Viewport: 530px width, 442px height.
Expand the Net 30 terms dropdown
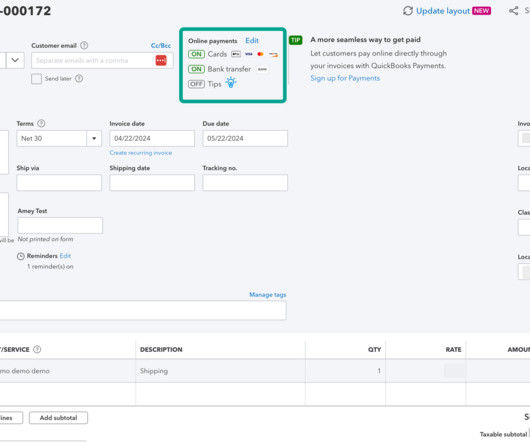coord(94,138)
